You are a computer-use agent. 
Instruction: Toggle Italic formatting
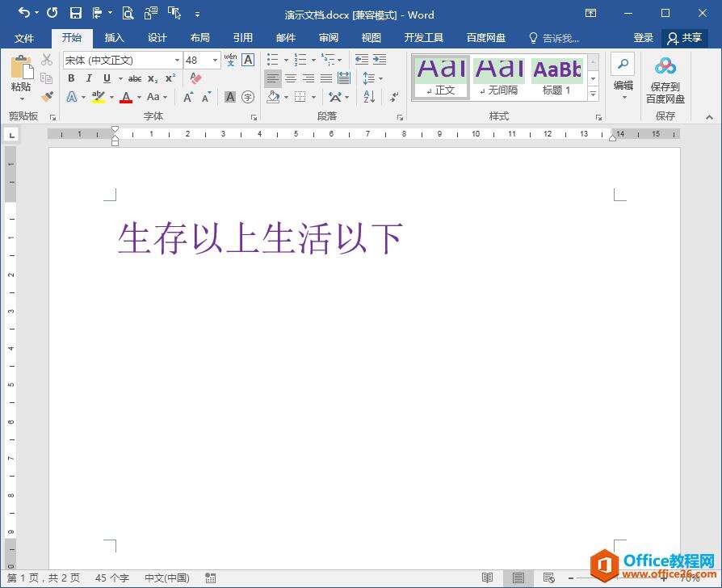point(89,78)
